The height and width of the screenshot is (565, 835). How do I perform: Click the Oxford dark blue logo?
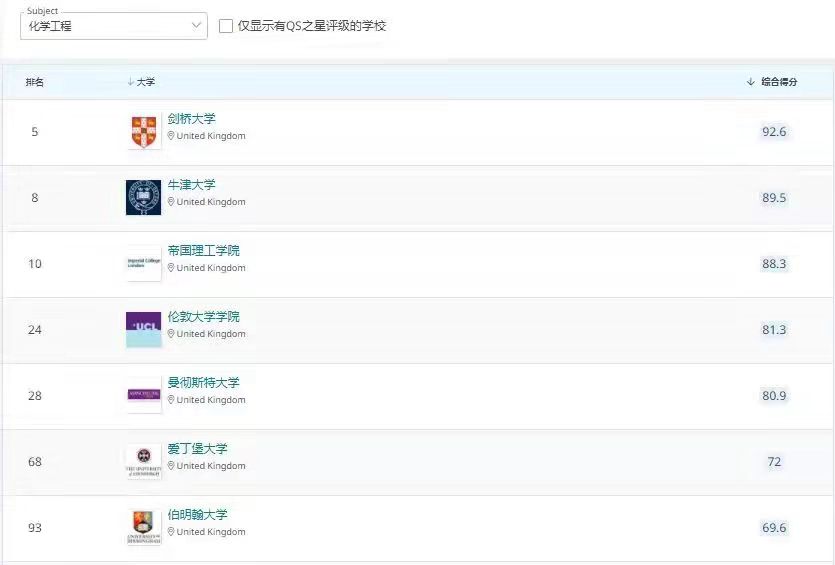[x=144, y=198]
